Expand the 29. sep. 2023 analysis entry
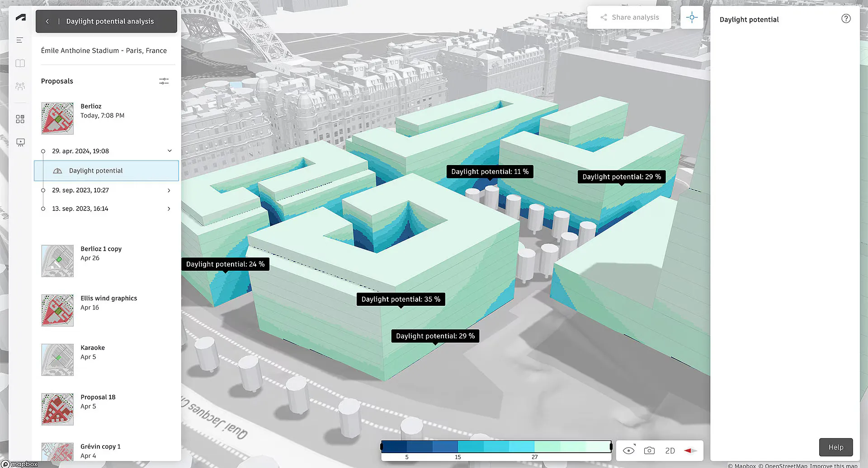This screenshot has width=868, height=468. click(x=169, y=190)
